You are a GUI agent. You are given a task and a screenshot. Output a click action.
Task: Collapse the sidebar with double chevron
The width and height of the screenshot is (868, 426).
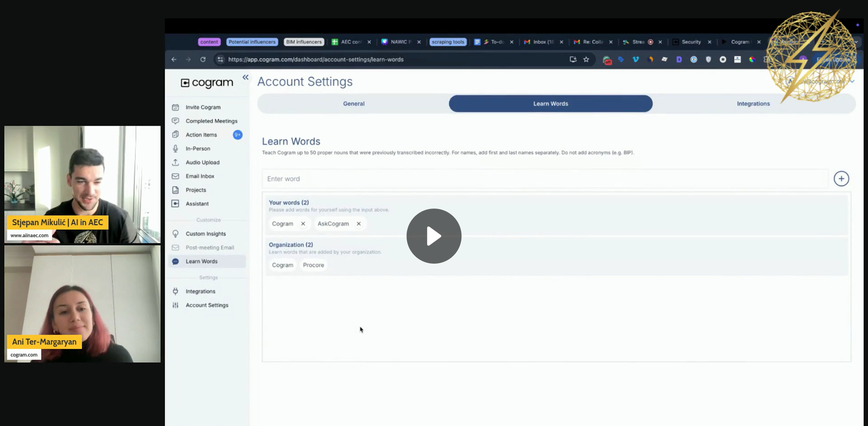245,77
